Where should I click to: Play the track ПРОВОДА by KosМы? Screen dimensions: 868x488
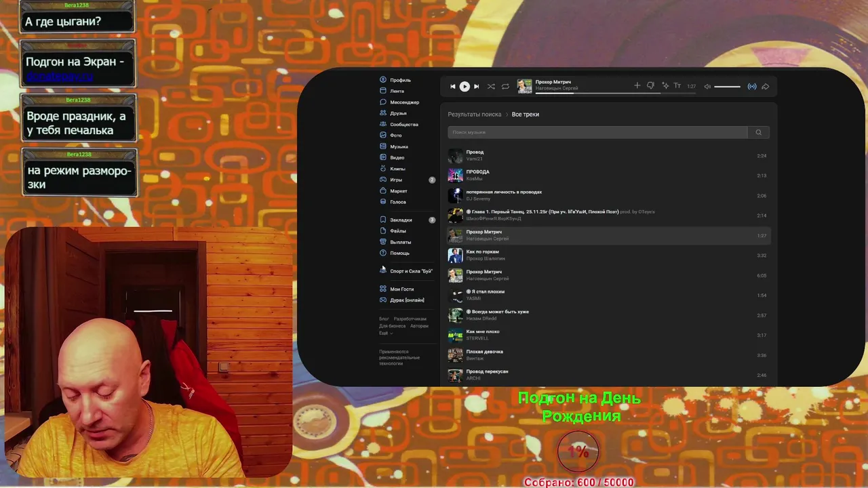608,176
